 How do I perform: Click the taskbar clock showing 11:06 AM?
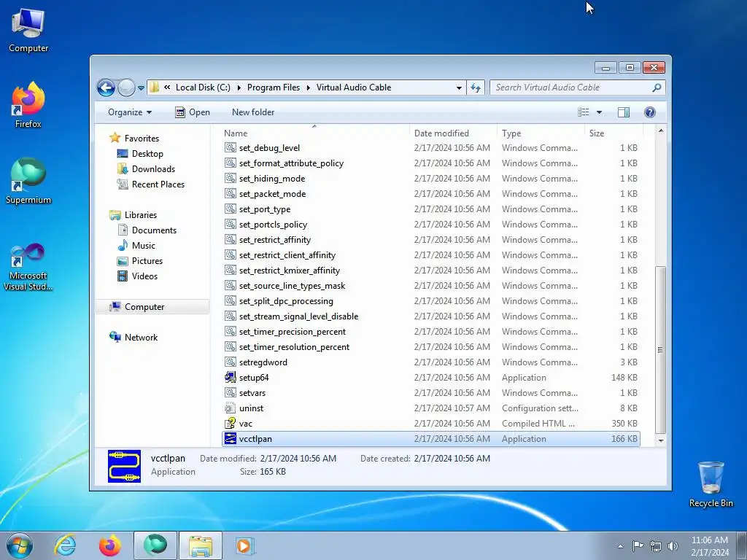(709, 545)
